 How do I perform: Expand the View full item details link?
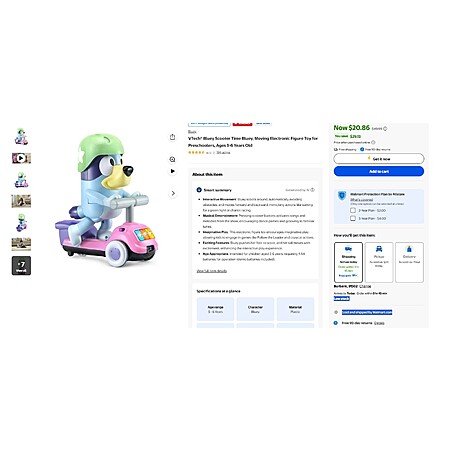tap(212, 271)
